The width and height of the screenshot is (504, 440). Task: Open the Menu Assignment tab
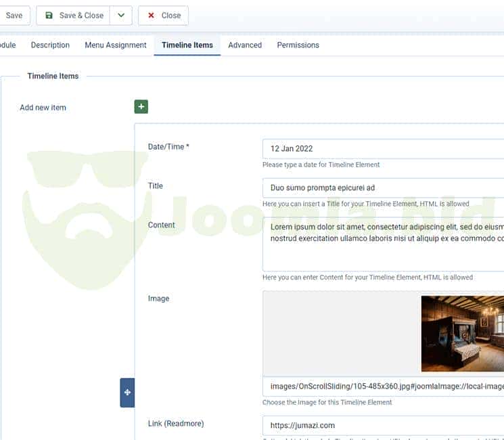click(x=115, y=45)
